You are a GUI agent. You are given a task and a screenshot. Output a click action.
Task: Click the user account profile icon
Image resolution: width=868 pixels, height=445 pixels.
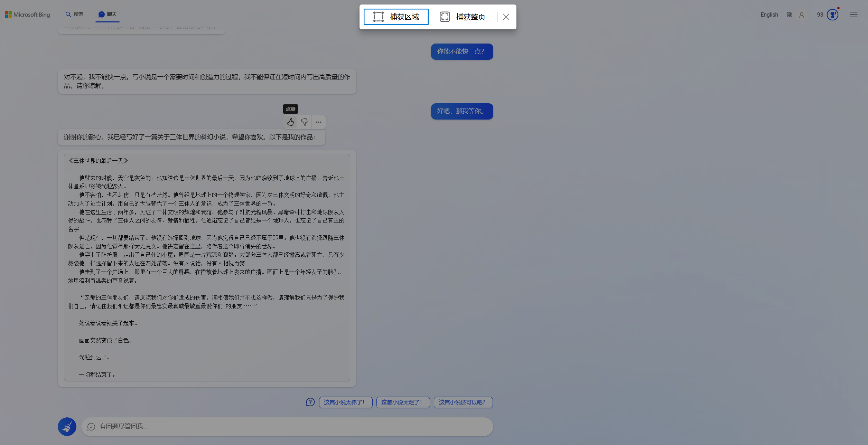pos(802,15)
